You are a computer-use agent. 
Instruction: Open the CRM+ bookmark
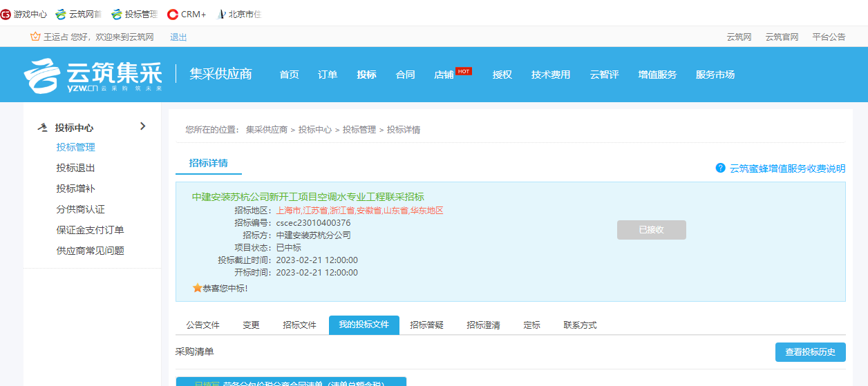point(187,14)
